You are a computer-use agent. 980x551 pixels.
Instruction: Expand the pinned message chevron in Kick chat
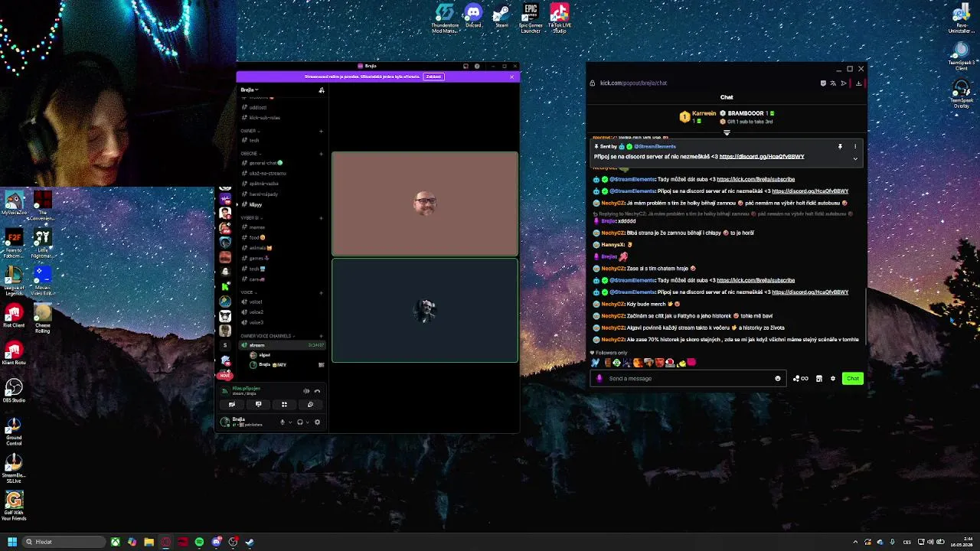(x=855, y=158)
